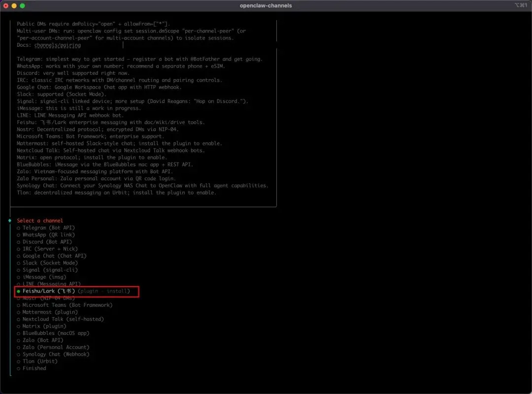Click the 'Discord: very well supported' line

73,73
